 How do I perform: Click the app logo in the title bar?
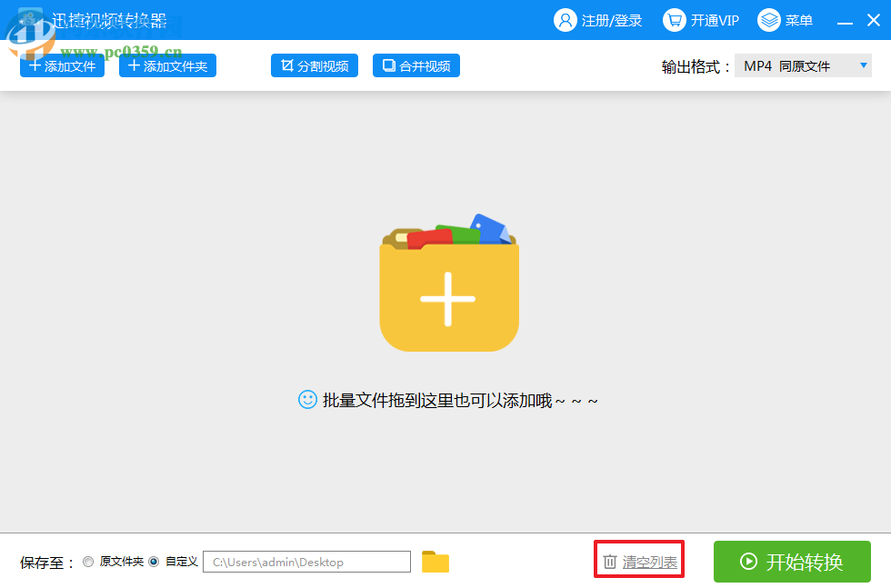coord(30,19)
